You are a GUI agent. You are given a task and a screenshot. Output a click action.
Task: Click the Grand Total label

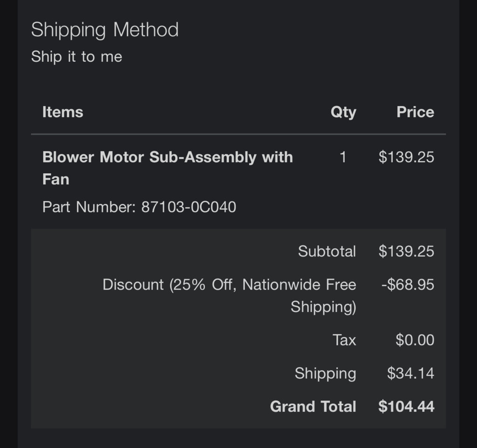point(313,407)
